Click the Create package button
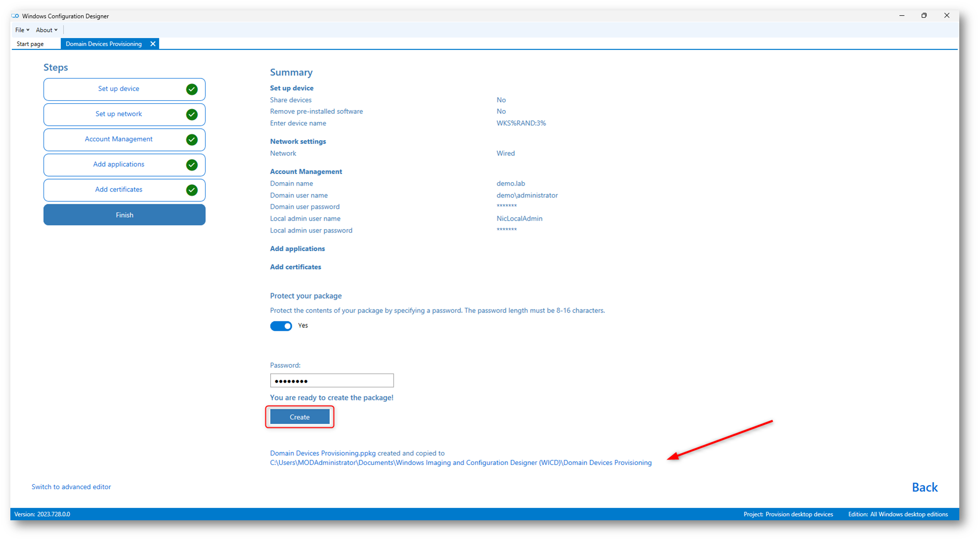Screen dimensions: 980x541 click(x=300, y=417)
